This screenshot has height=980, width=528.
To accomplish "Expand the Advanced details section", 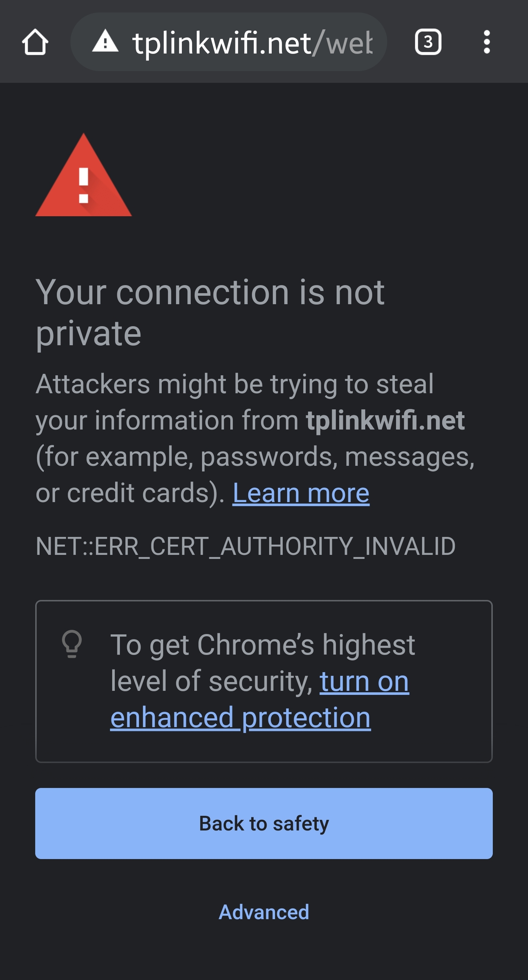I will [x=264, y=912].
